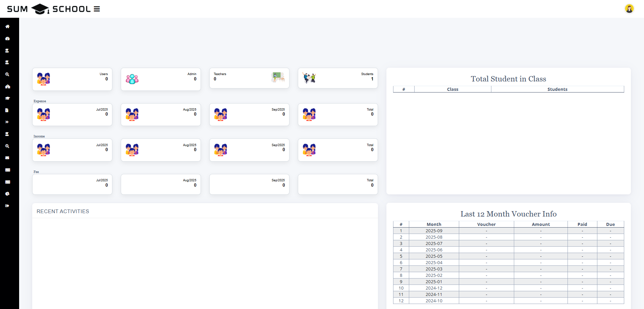
Task: Open messages via the envelope icon
Action: click(7, 158)
